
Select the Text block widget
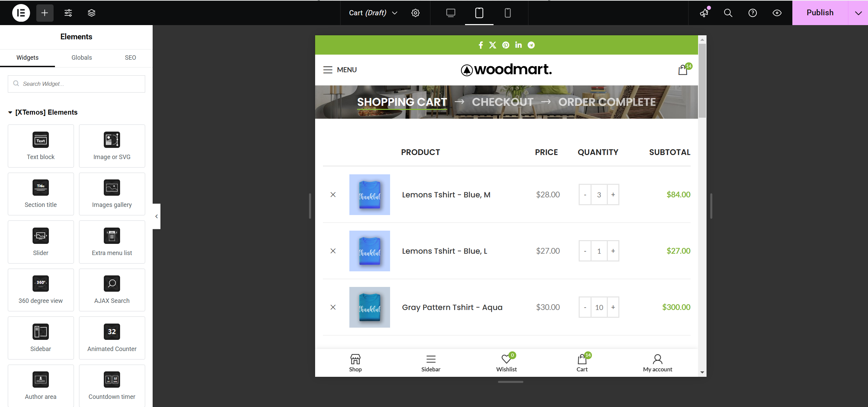click(x=40, y=146)
